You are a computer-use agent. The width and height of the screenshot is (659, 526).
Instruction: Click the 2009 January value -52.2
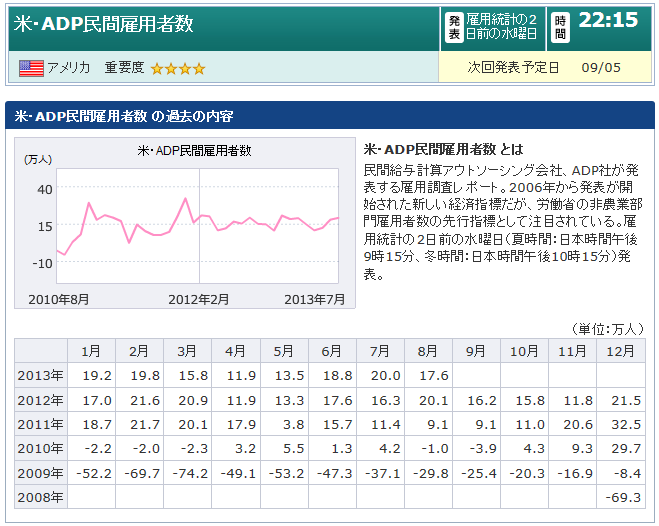tap(94, 473)
